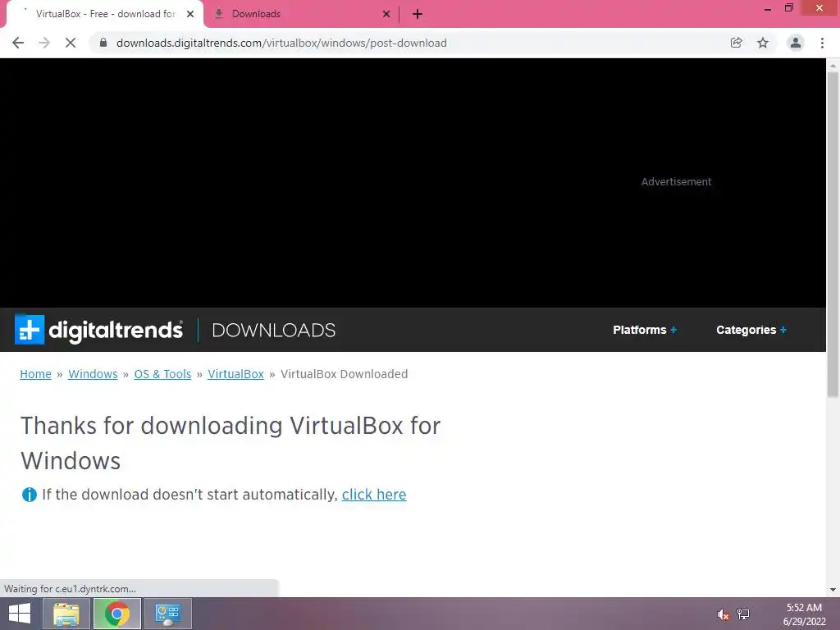Viewport: 840px width, 630px height.
Task: Click the scrollbar down arrow
Action: tap(833, 590)
